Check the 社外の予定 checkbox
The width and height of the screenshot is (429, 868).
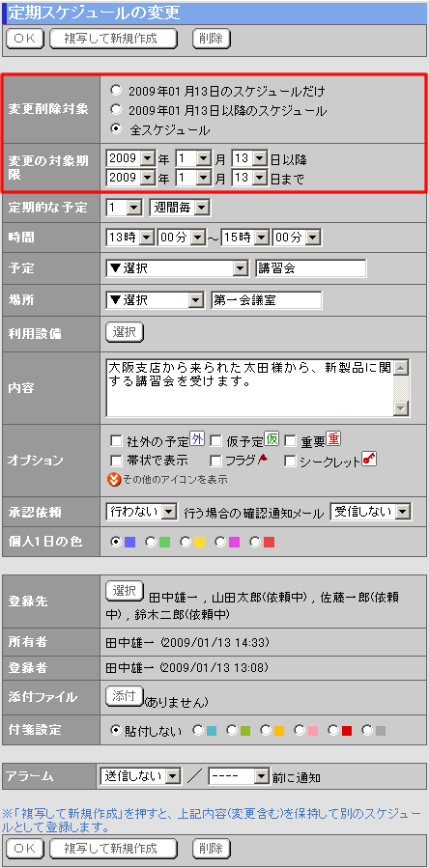[x=116, y=441]
